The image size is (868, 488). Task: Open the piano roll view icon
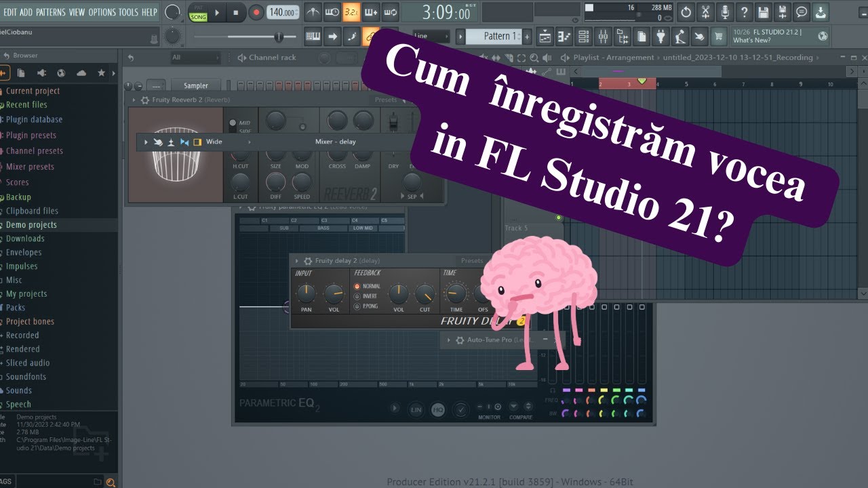coord(564,36)
